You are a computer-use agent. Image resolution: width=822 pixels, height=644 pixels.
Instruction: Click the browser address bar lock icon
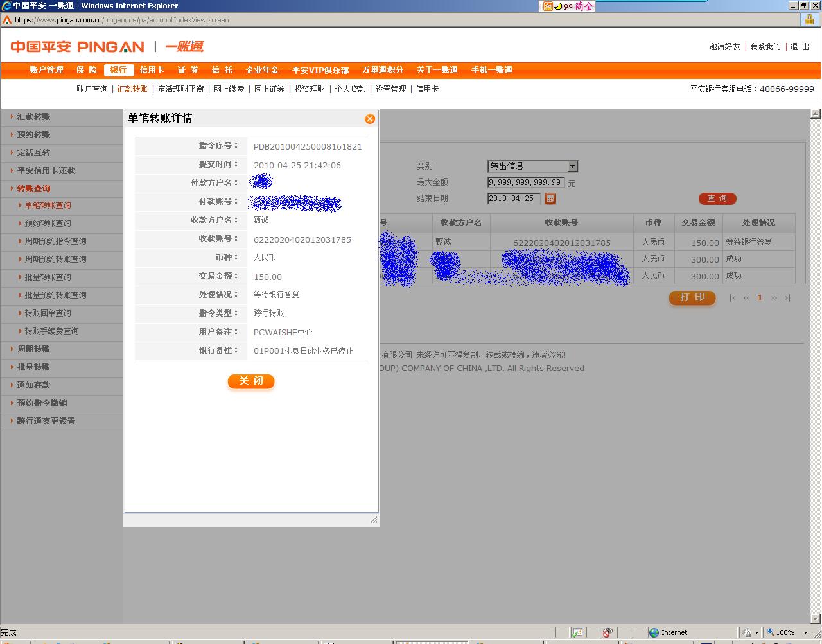coord(809,20)
